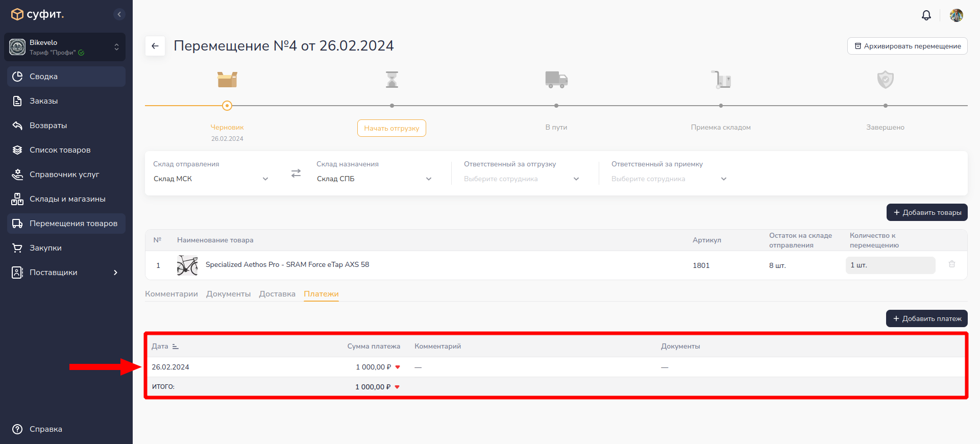Click Архивировать перемещение button
The width and height of the screenshot is (980, 444).
point(908,46)
